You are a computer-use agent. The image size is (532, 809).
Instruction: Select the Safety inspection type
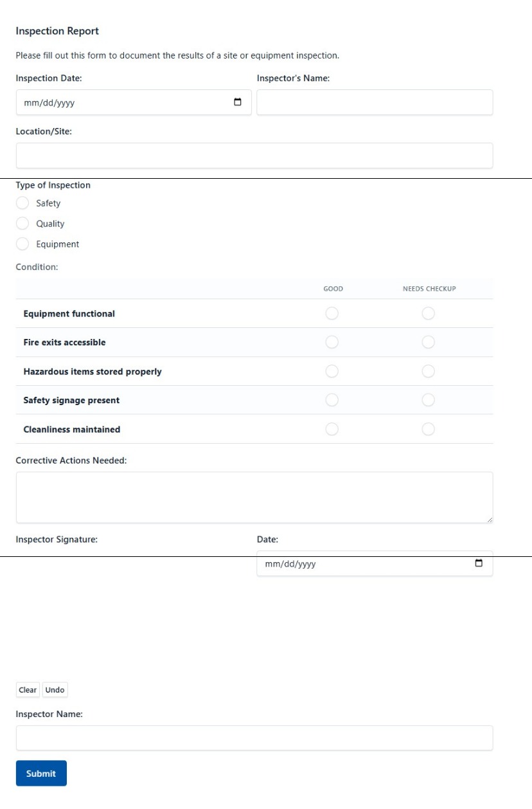22,203
